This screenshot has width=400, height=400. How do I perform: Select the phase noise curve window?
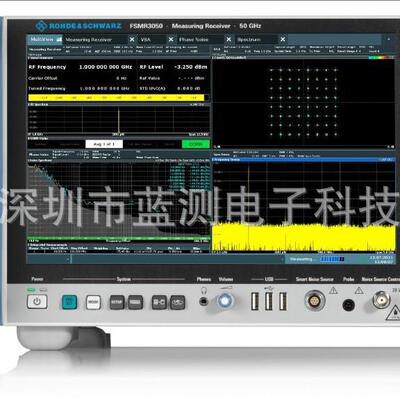(x=119, y=200)
